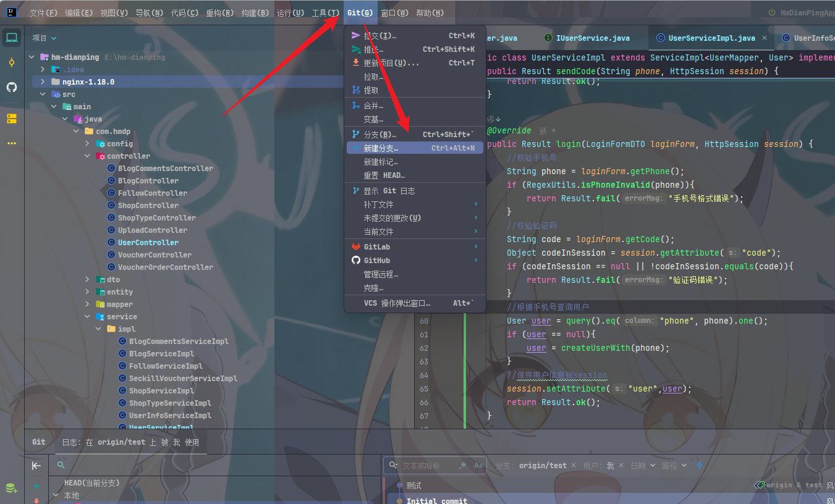Open the database icon in bottom-left corner
The width and height of the screenshot is (835, 504).
[x=11, y=488]
